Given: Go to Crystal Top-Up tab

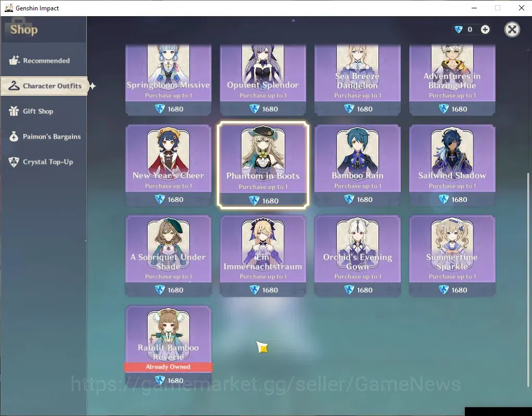Looking at the screenshot, I should [x=43, y=162].
